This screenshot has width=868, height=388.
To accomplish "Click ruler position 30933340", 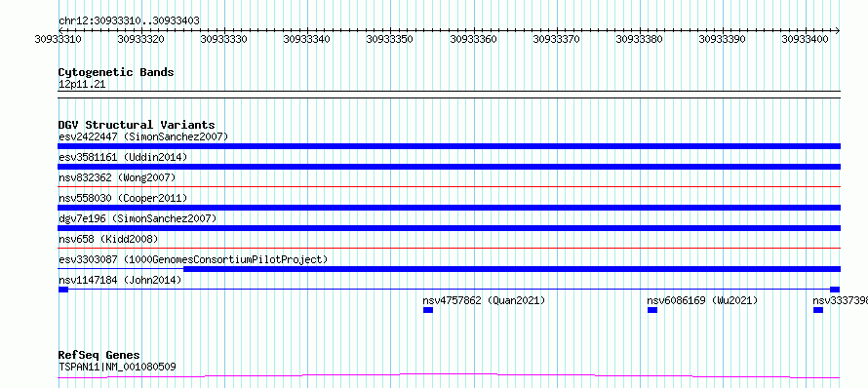I will 307,39.
